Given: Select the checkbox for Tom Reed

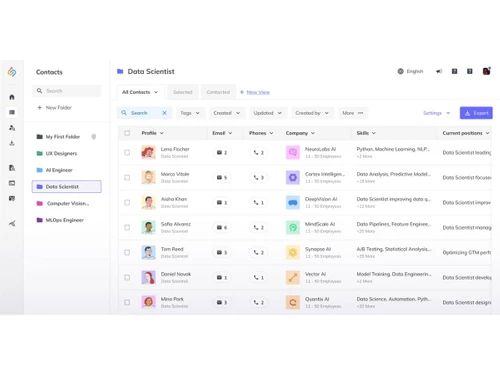Looking at the screenshot, I should [x=127, y=253].
